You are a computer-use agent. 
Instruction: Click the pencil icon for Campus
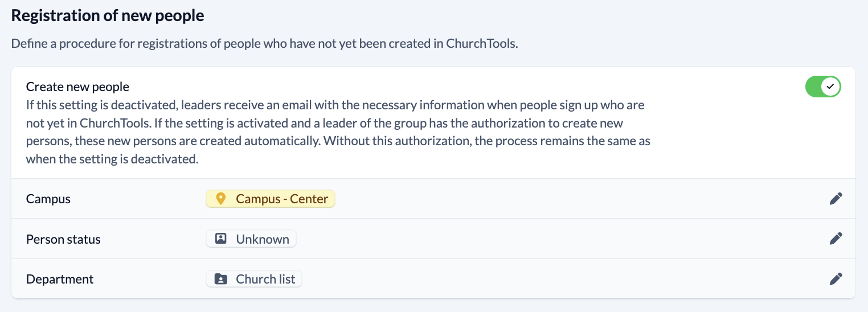pos(836,199)
